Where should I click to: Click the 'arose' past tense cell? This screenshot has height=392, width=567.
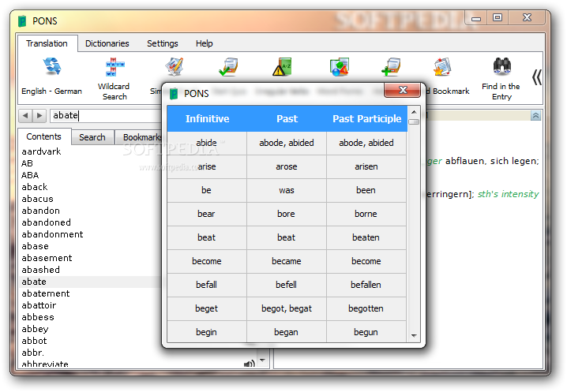(x=287, y=166)
